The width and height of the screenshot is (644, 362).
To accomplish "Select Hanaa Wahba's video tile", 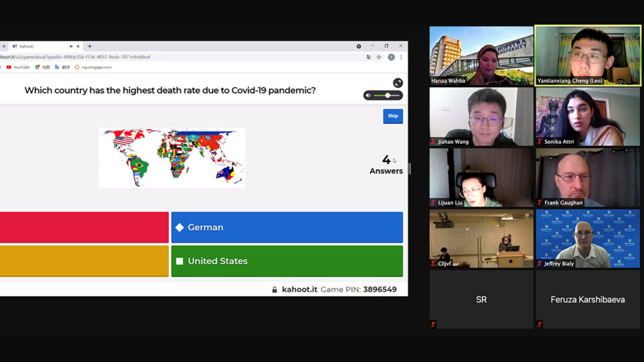I will [481, 55].
